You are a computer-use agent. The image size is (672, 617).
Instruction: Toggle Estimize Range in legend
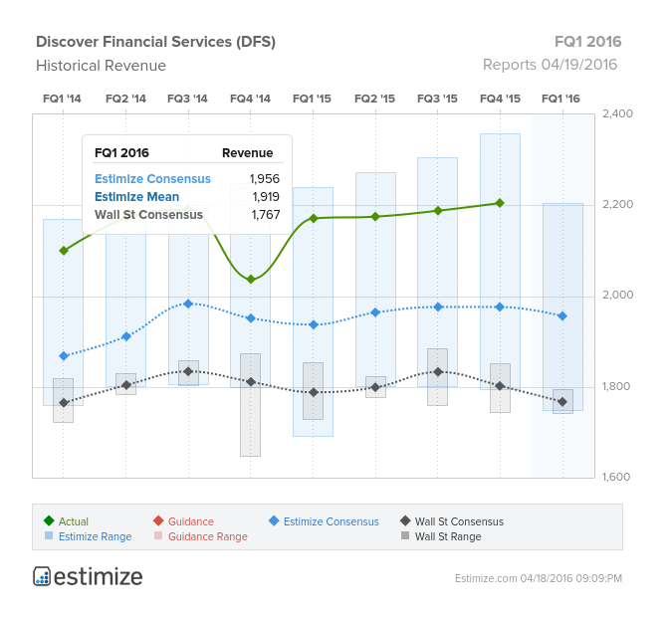click(88, 536)
